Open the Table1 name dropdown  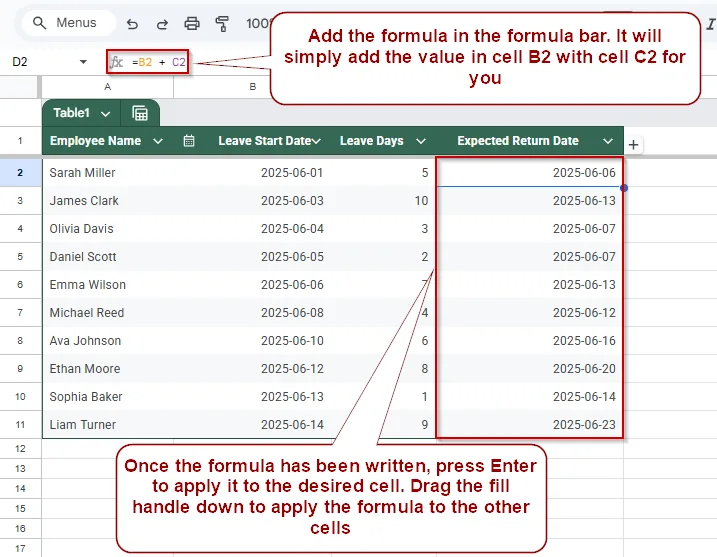click(106, 114)
